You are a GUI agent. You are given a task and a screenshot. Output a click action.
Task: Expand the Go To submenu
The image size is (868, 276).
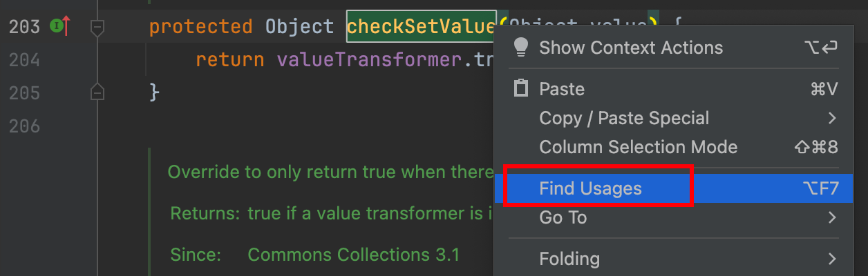[563, 217]
